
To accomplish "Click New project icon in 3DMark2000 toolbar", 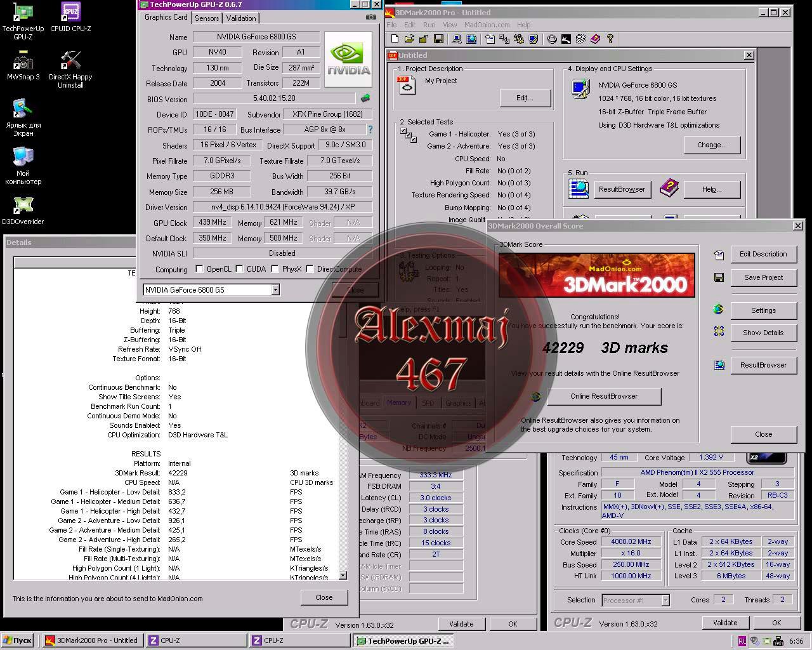I will tap(395, 39).
